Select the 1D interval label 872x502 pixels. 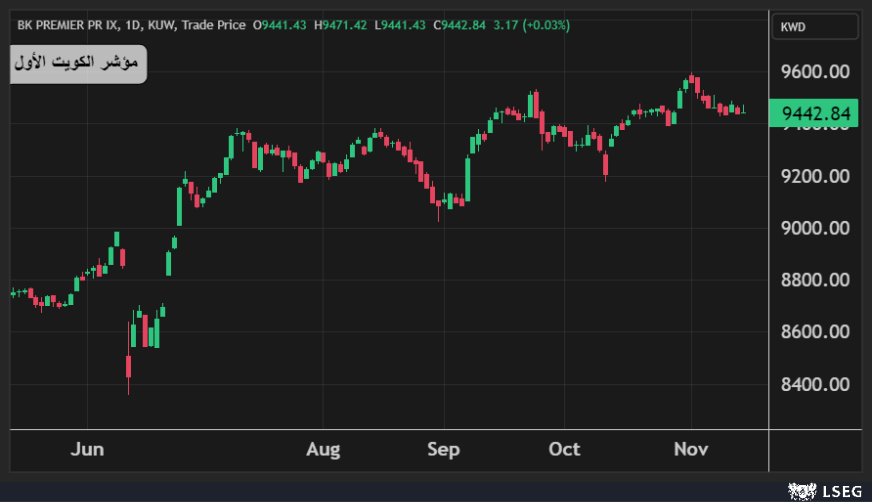click(138, 24)
